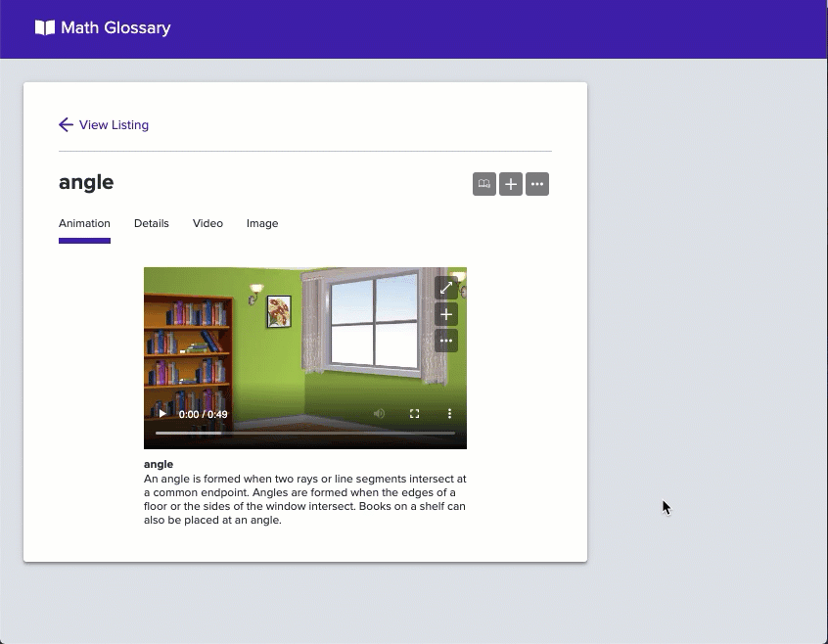Switch to the Details tab
The width and height of the screenshot is (828, 644).
152,223
